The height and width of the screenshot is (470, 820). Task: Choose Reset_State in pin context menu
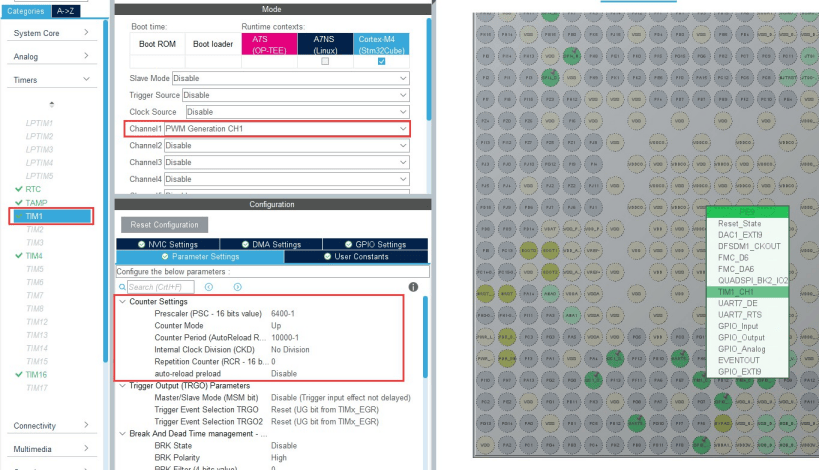(739, 223)
